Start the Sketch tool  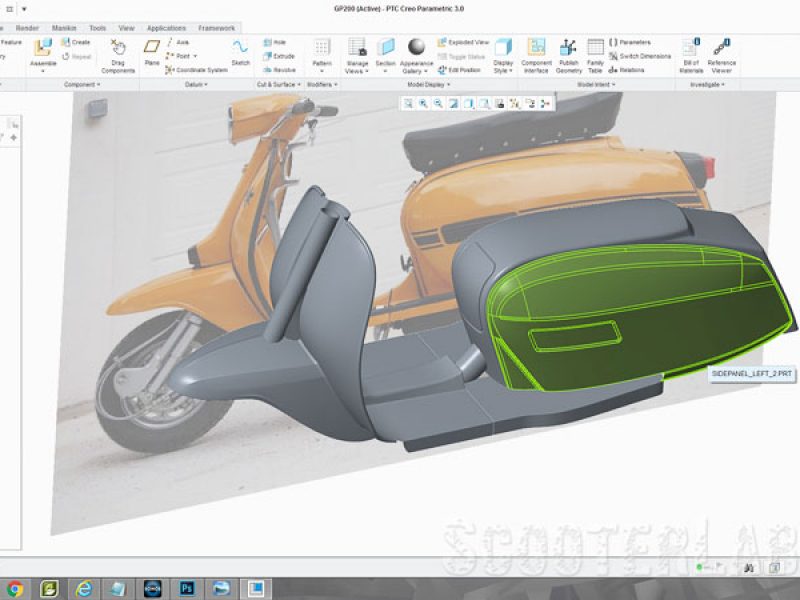(240, 53)
